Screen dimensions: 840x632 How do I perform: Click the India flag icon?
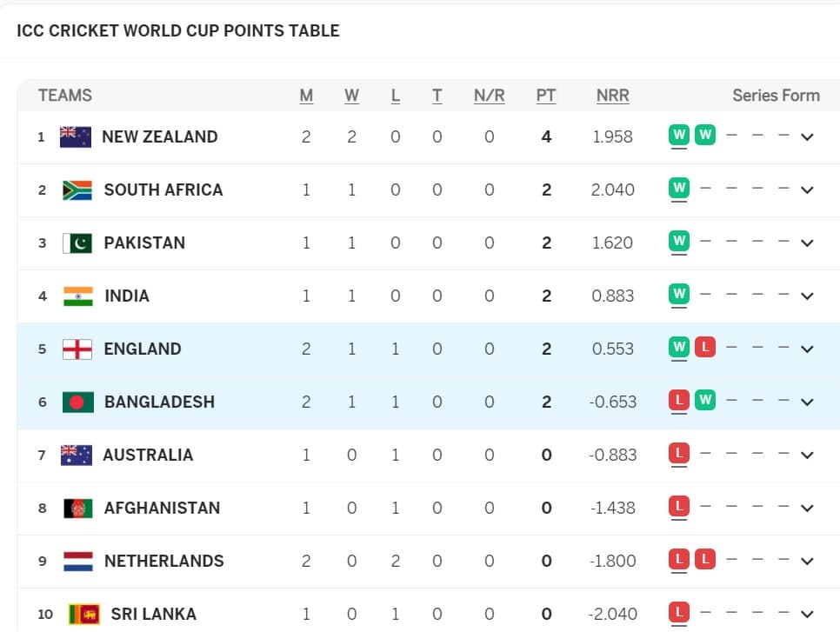77,296
